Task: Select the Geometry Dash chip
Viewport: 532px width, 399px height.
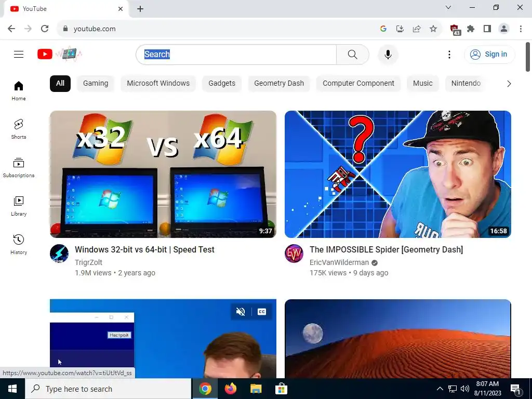Action: point(279,84)
